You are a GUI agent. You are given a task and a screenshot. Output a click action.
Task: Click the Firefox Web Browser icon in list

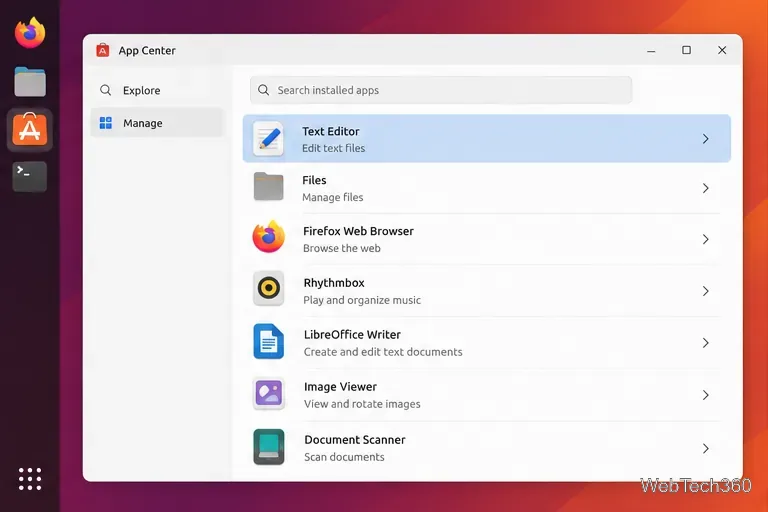tap(268, 237)
